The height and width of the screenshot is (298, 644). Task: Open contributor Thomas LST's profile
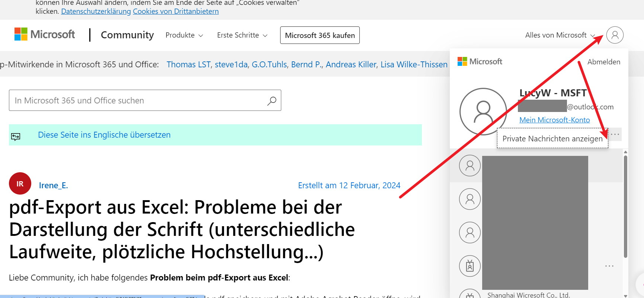point(189,64)
